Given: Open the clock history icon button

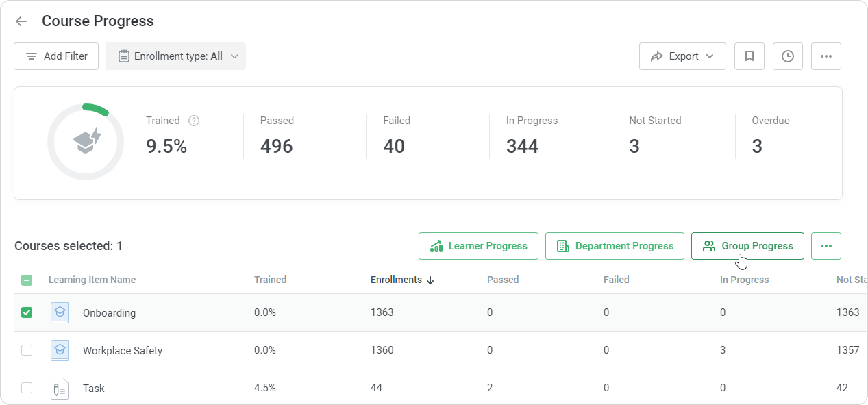Looking at the screenshot, I should point(788,56).
